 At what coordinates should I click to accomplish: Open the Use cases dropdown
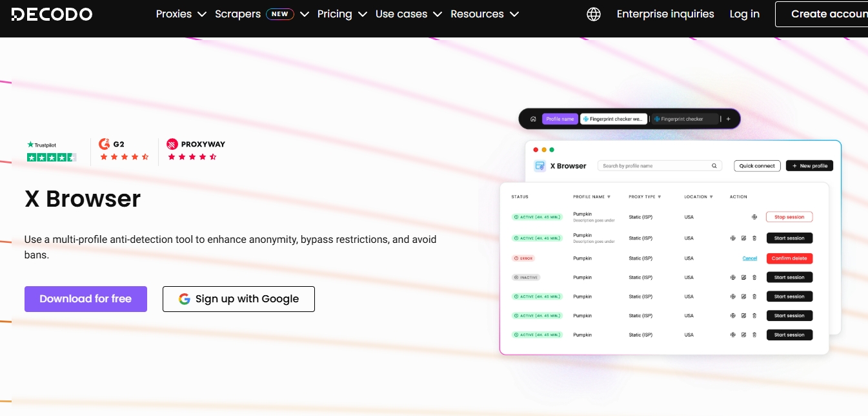[401, 14]
